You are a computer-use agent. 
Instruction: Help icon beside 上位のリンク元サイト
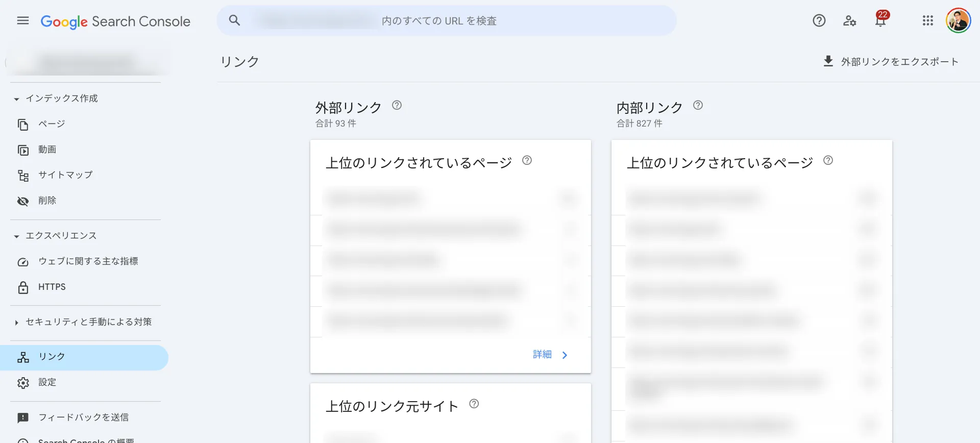click(x=474, y=404)
